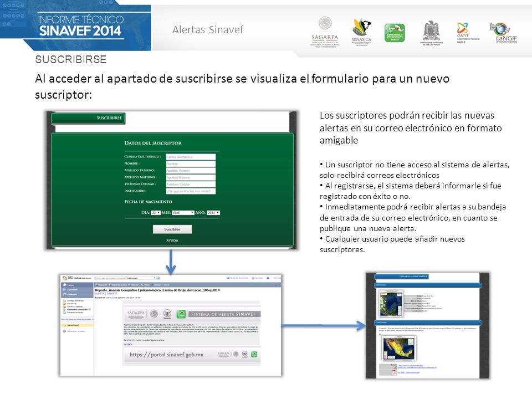The height and width of the screenshot is (399, 532).
Task: Click Responder in the Outlook message toolbar
Action: click(101, 285)
